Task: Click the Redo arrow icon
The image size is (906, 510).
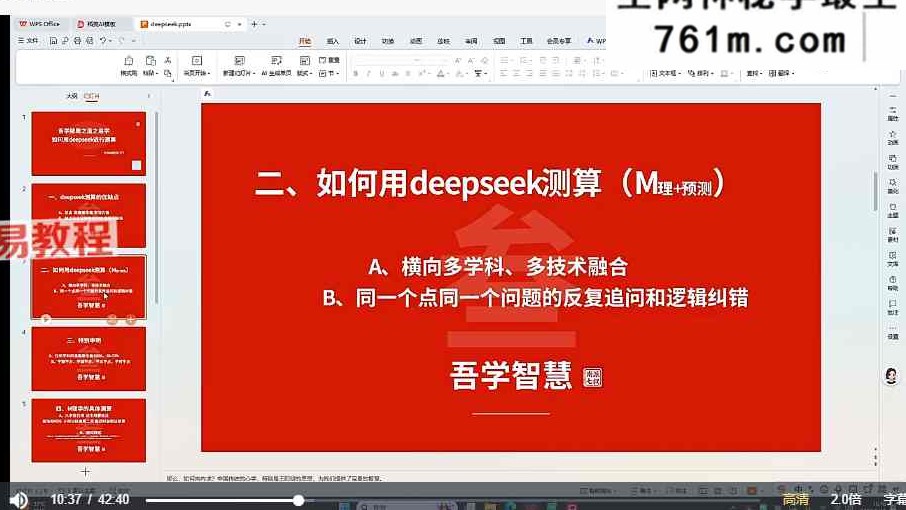Action: pos(121,41)
